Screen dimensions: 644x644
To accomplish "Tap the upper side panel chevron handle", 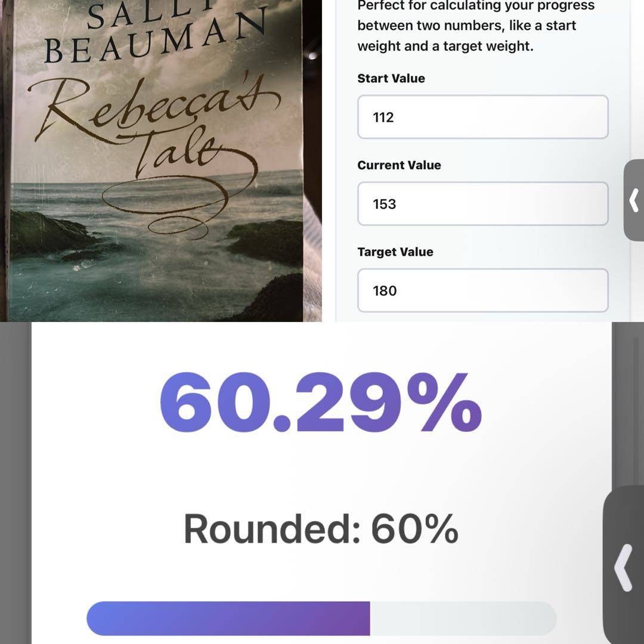I will (634, 200).
